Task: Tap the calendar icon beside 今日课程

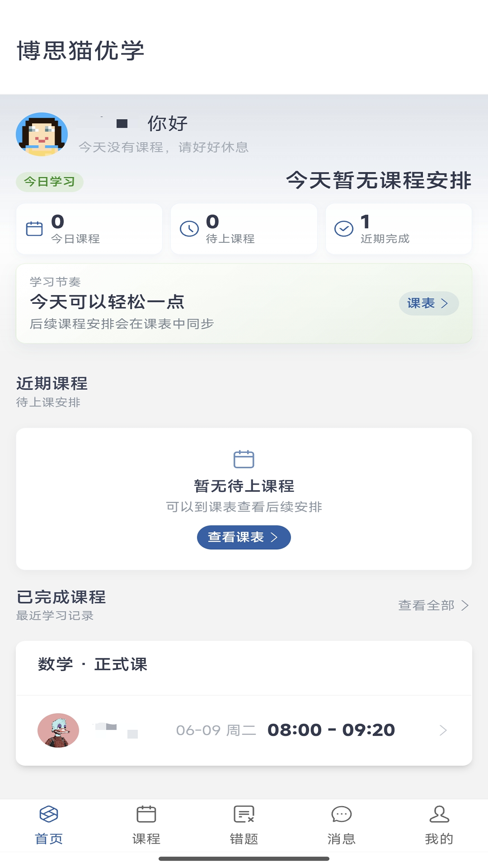Action: 34,229
